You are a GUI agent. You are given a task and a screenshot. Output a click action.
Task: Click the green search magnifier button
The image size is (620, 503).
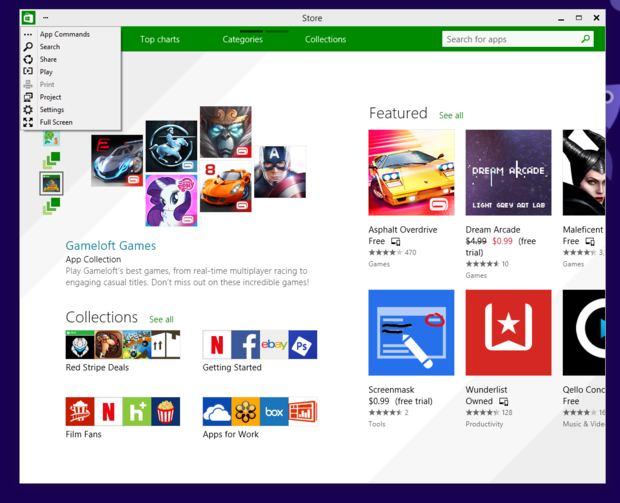click(x=586, y=39)
